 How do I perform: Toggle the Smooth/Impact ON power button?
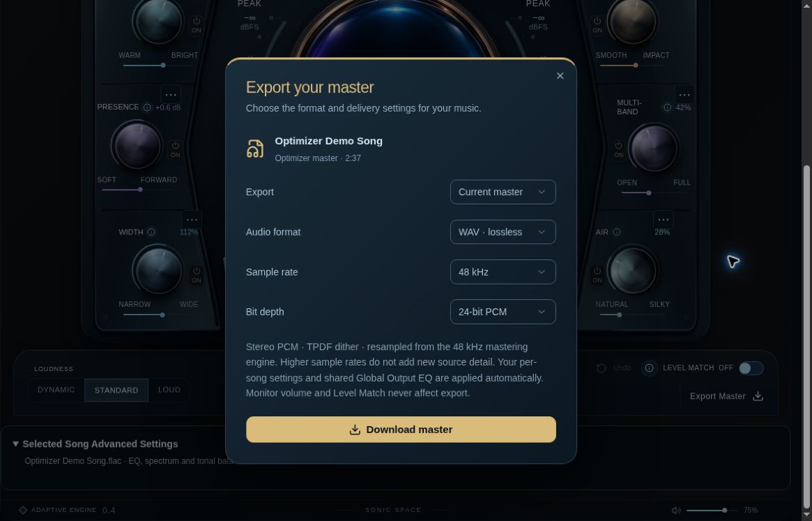[x=597, y=25]
